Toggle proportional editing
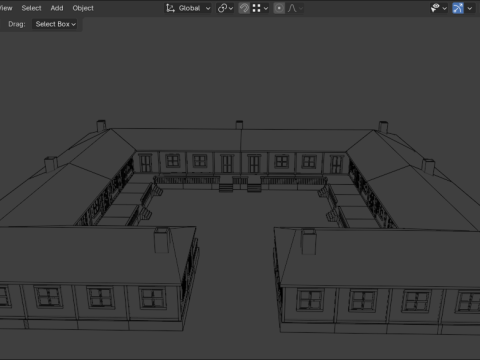 pyautogui.click(x=279, y=8)
